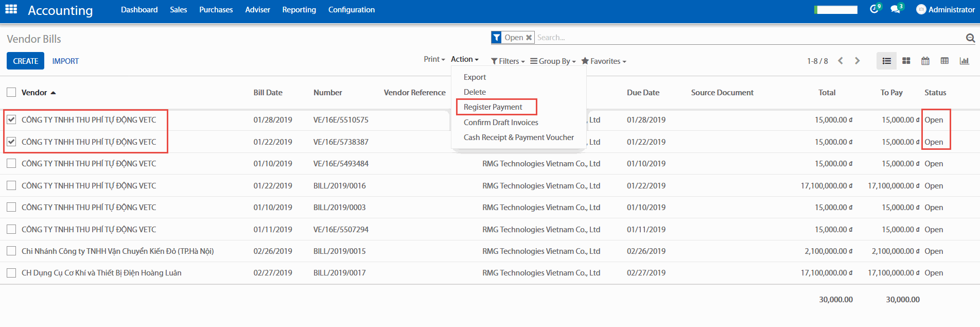Viewport: 980px width, 327px height.
Task: Choose Register Payment from Action menu
Action: pos(493,107)
